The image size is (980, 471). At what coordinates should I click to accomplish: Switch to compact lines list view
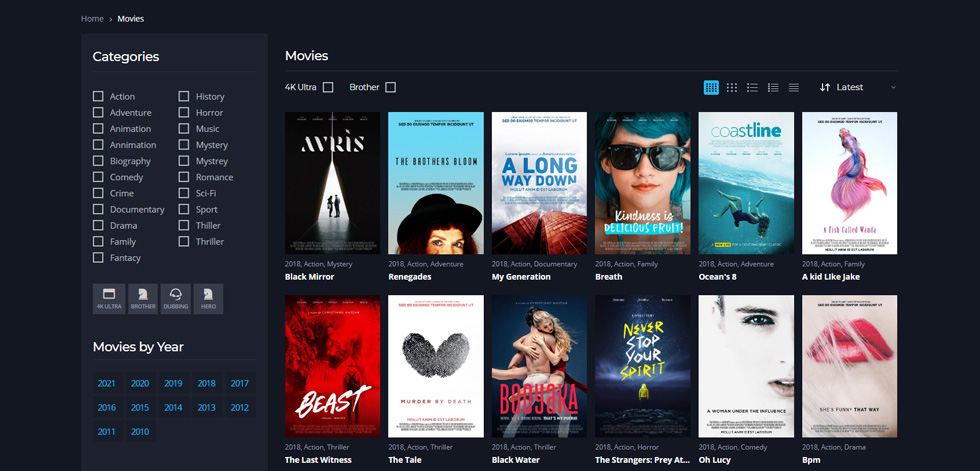pos(794,87)
